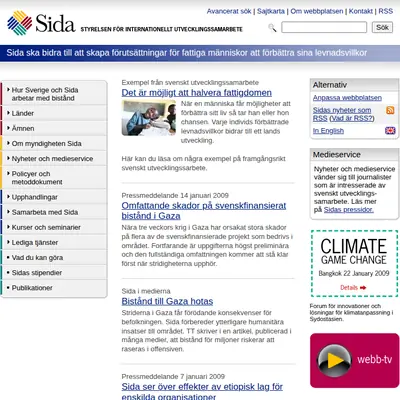
Task: Click the blue Sida mission statement banner
Action: pos(200,53)
